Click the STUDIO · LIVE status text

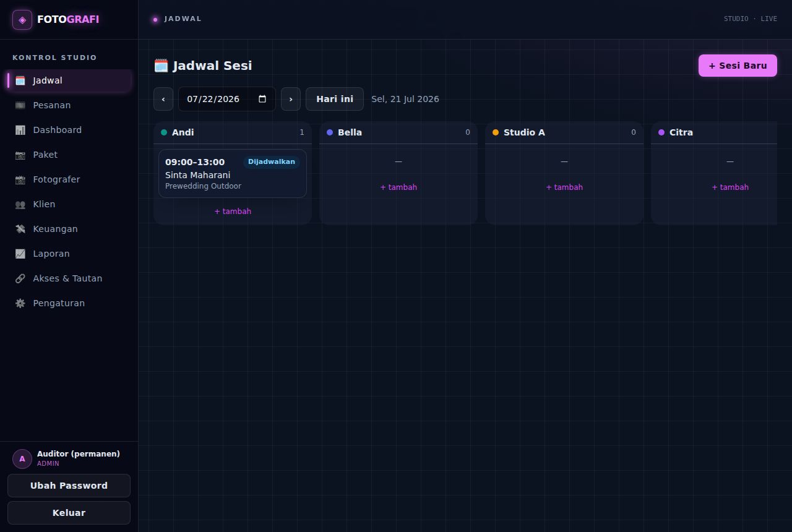coord(751,19)
